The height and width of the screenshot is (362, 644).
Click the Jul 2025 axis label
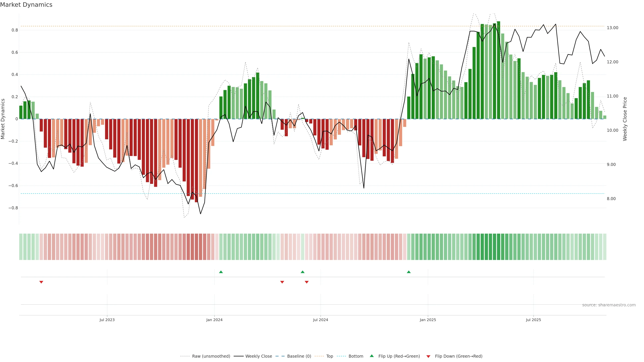pos(533,320)
